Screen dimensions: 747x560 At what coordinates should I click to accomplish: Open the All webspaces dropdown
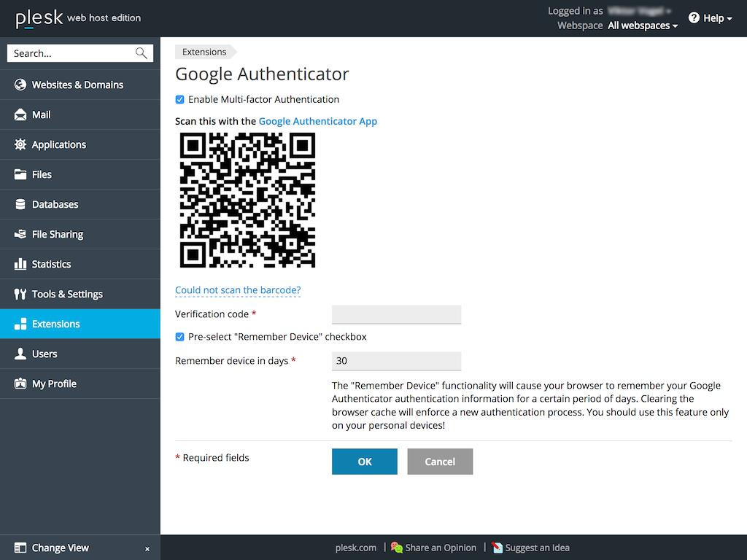tap(641, 25)
